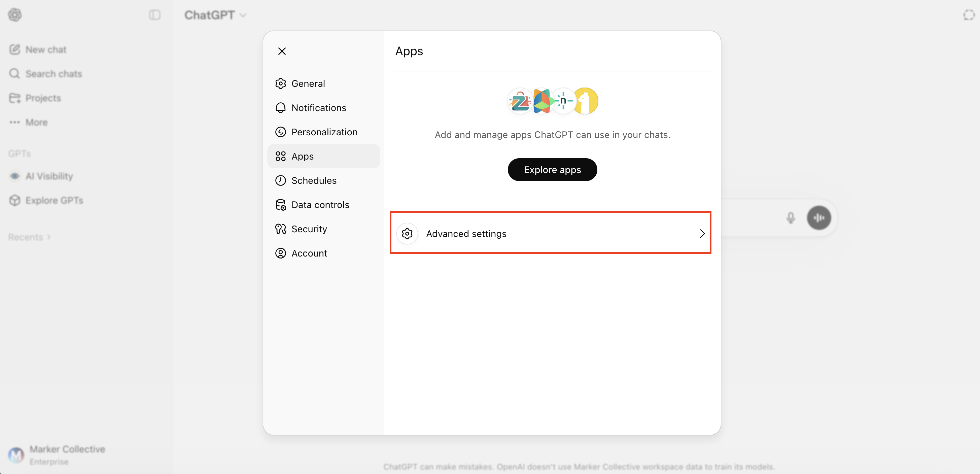The width and height of the screenshot is (980, 474).
Task: Click the Explore apps button
Action: (552, 170)
